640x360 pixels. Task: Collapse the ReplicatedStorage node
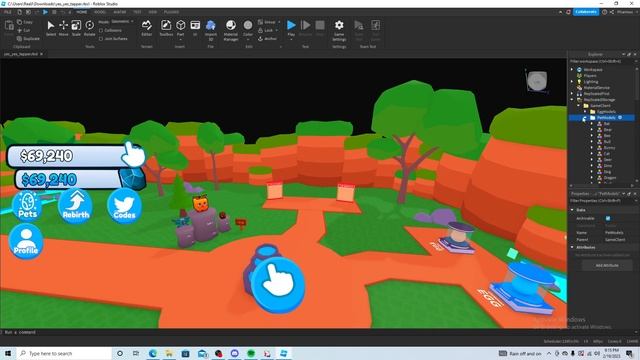(x=572, y=100)
